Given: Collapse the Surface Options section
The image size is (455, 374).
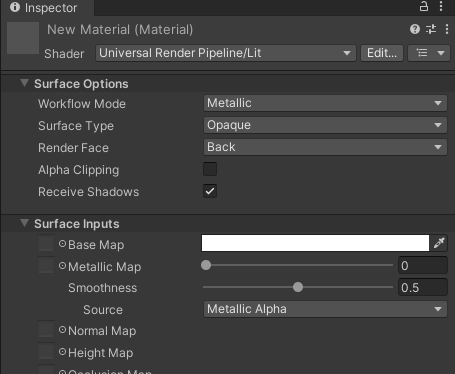Looking at the screenshot, I should 24,83.
